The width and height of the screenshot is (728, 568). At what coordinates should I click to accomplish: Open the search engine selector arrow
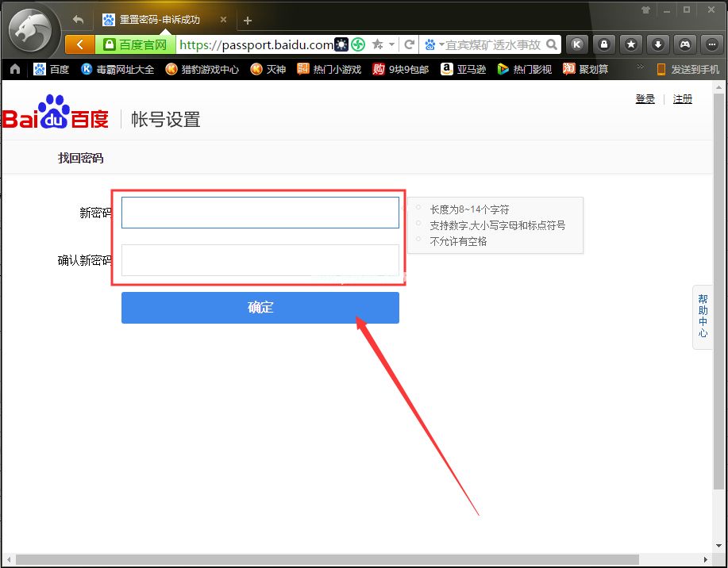(443, 44)
